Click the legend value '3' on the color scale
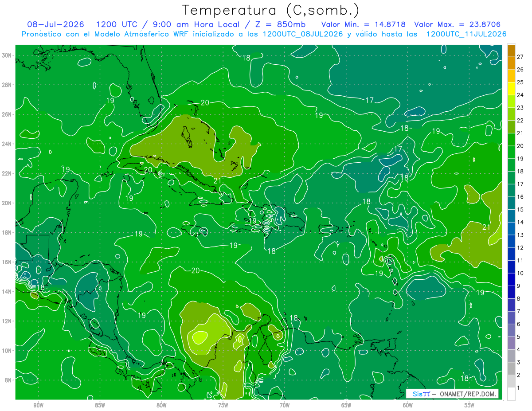This screenshot has width=532, height=411. click(518, 362)
